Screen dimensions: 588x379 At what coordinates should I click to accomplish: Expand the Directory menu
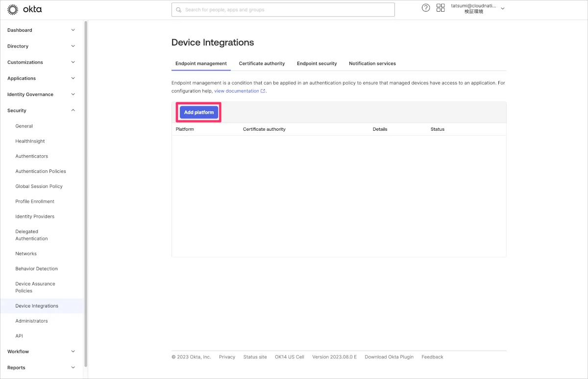[73, 46]
